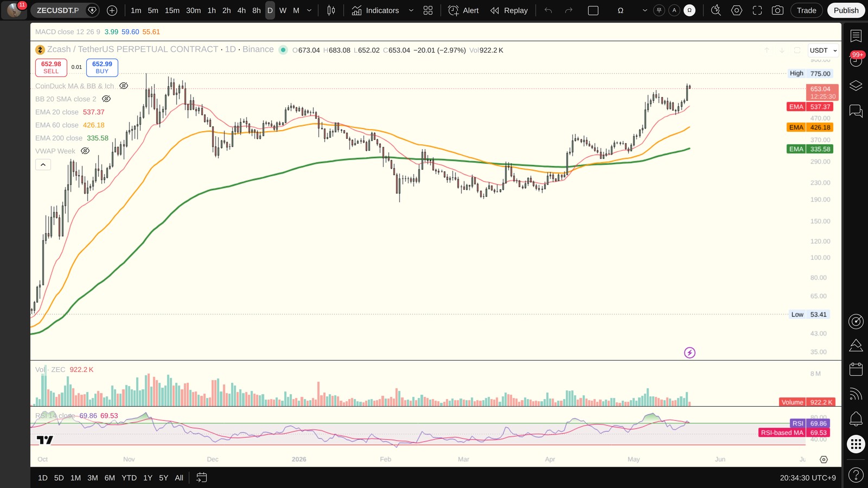Start bar Replay mode
This screenshot has width=868, height=488.
tap(509, 10)
